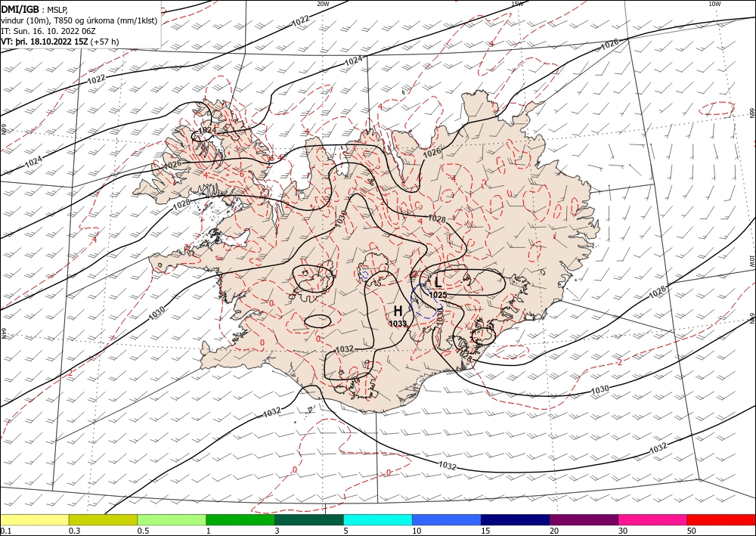Click the yellow 0.1–0.3 precipitation legend color

(x=35, y=519)
